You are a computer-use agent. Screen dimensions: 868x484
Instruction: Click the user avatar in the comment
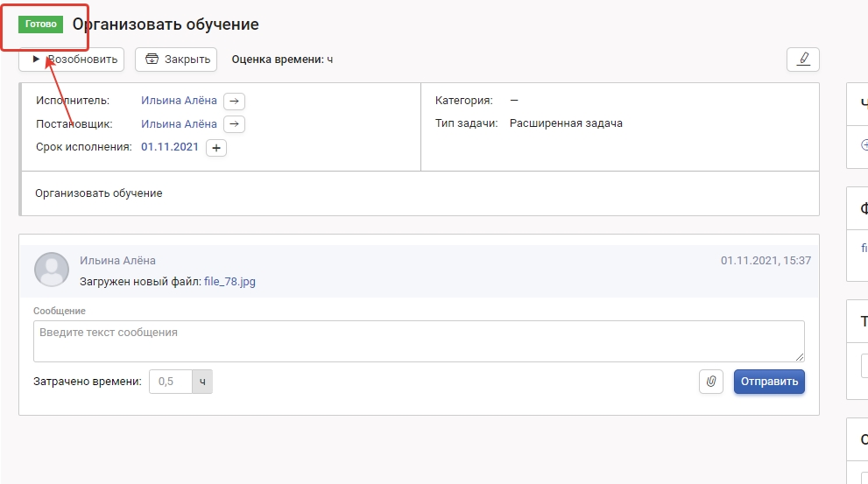coord(51,270)
